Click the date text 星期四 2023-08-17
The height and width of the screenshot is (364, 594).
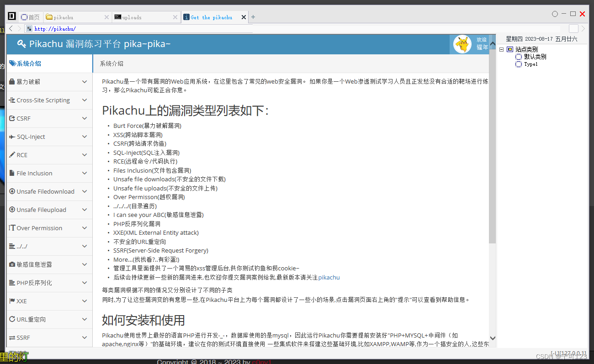coord(529,39)
